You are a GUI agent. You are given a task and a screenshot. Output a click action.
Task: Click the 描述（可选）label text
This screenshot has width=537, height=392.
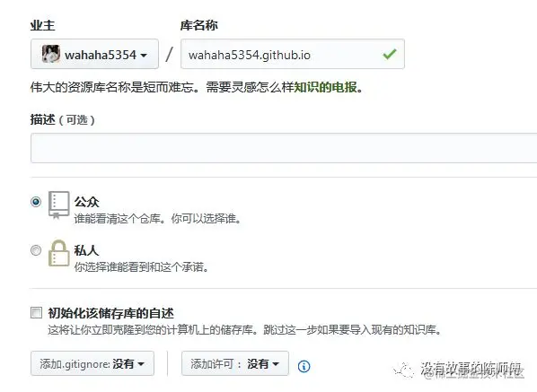(62, 119)
